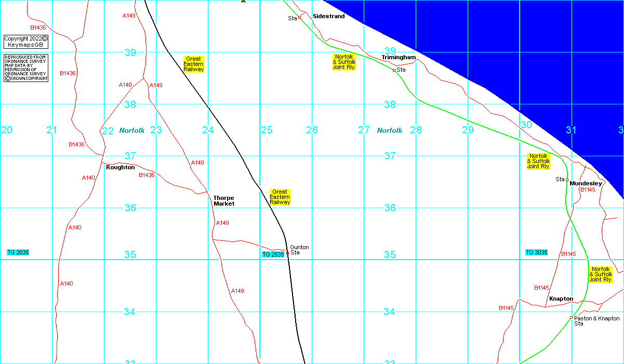Image resolution: width=624 pixels, height=364 pixels.
Task: Click the Mundesley station marker square
Action: coord(567,180)
